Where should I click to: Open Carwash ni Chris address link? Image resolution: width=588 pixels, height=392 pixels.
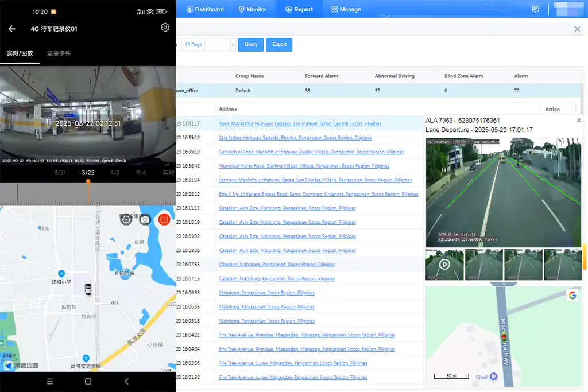[311, 152]
